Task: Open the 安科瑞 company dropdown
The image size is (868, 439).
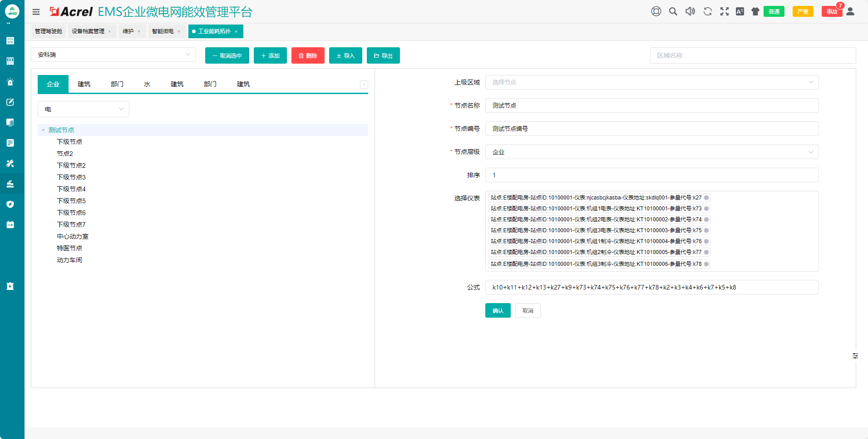Action: [x=113, y=55]
